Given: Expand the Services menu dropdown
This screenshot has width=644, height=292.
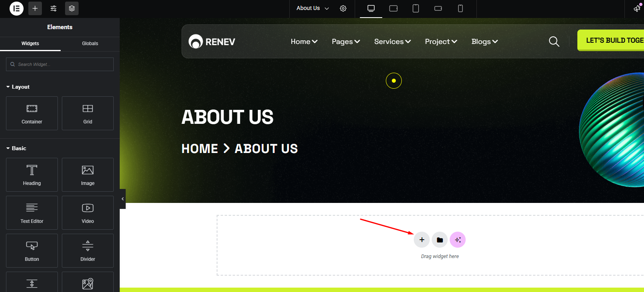Looking at the screenshot, I should coord(393,42).
